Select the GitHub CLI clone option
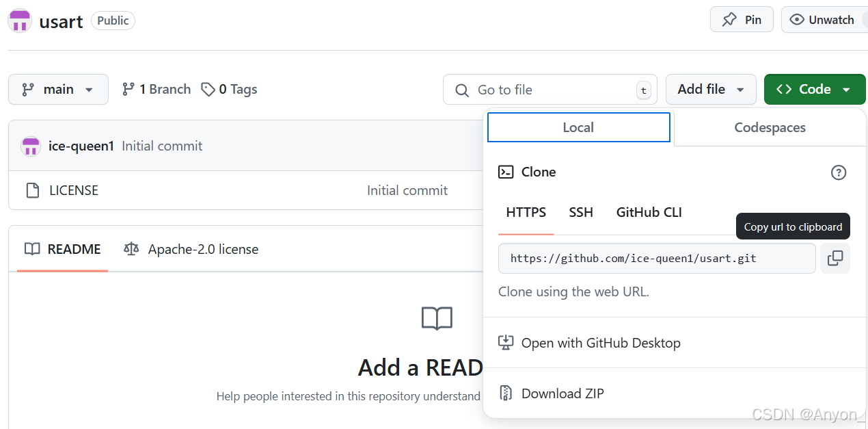This screenshot has width=868, height=429. pyautogui.click(x=649, y=212)
